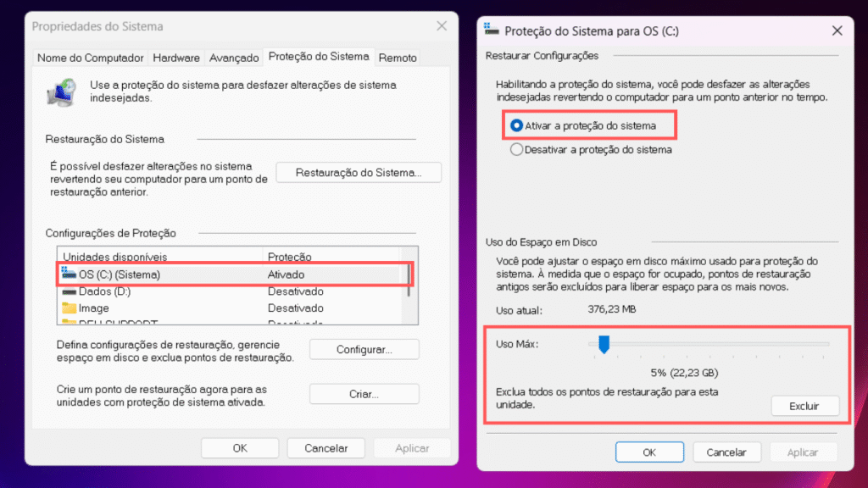This screenshot has height=488, width=868.
Task: Click the Dados (D:) drive icon
Action: tap(69, 291)
